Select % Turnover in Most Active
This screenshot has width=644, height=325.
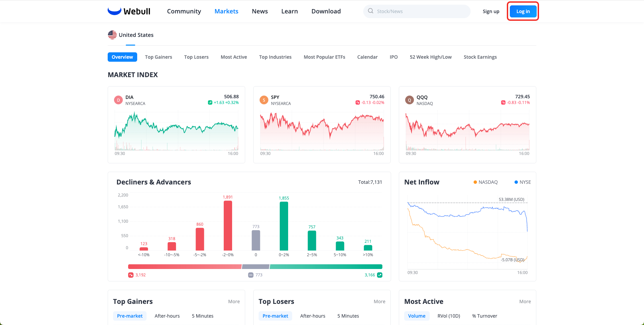pyautogui.click(x=485, y=316)
